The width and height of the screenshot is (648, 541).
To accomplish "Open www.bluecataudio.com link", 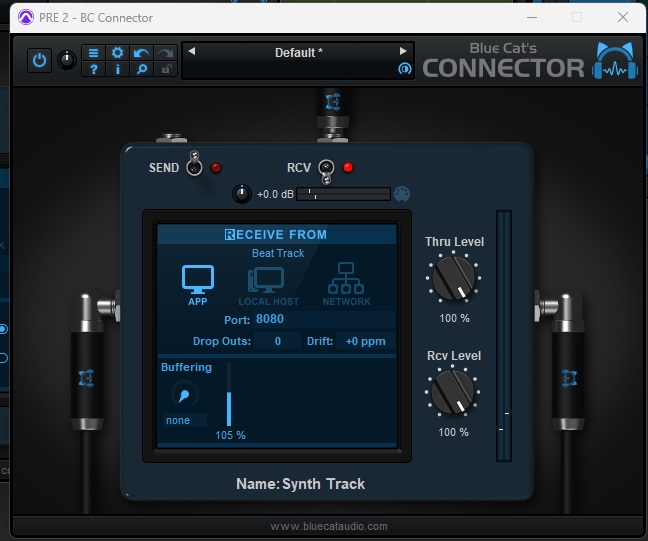I will (329, 526).
